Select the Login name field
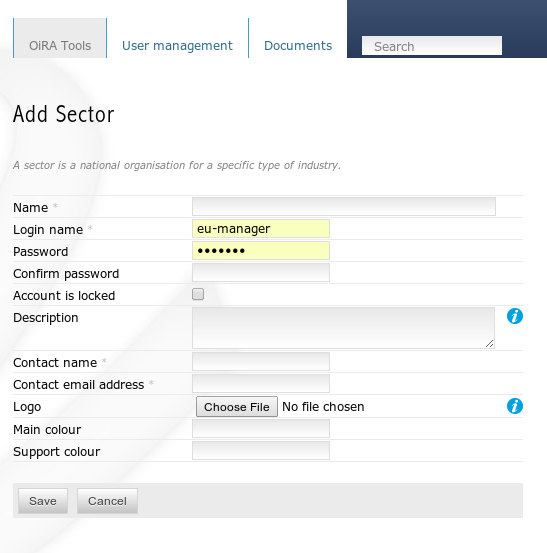This screenshot has height=553, width=547. 261,229
